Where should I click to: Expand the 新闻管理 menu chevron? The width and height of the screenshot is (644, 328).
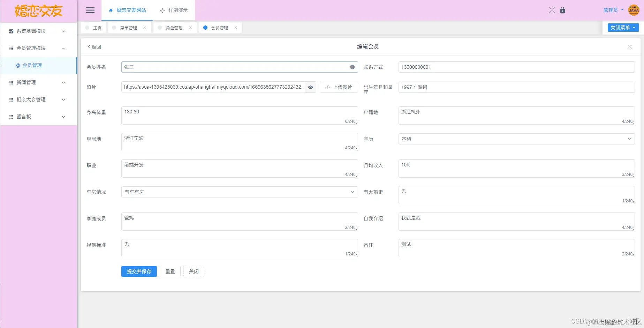(x=63, y=83)
